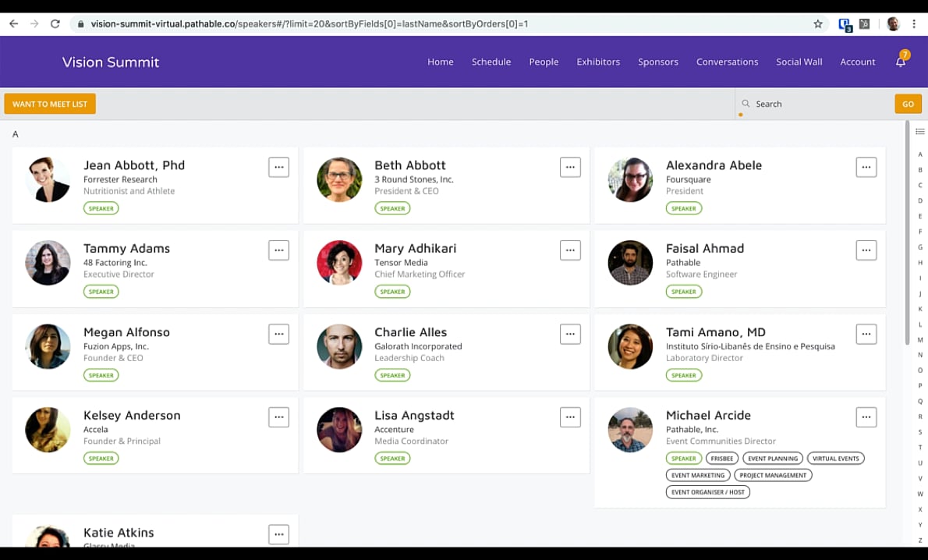Open options menu for Beth Abbott
This screenshot has width=928, height=560.
[x=570, y=167]
